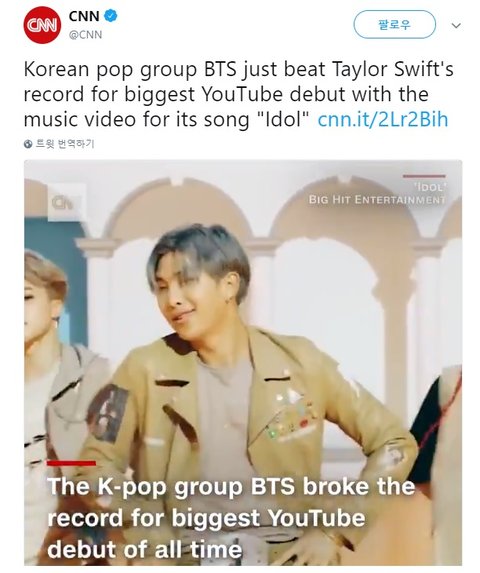480x573 pixels.
Task: Click the red accent bar above the video caption
Action: [x=71, y=463]
